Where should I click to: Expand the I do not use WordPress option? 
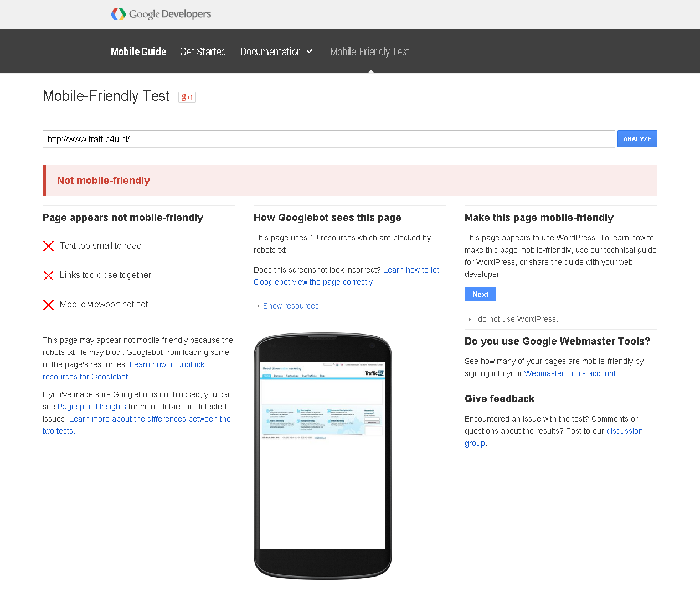pos(513,319)
